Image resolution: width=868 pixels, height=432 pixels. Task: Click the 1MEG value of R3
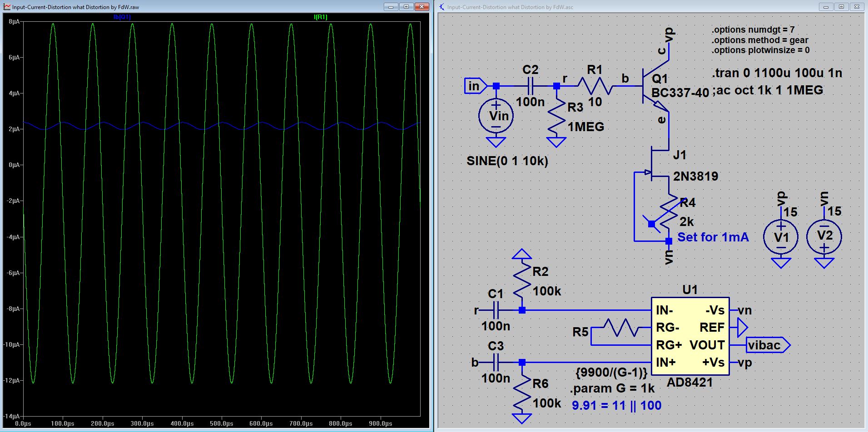click(x=586, y=127)
